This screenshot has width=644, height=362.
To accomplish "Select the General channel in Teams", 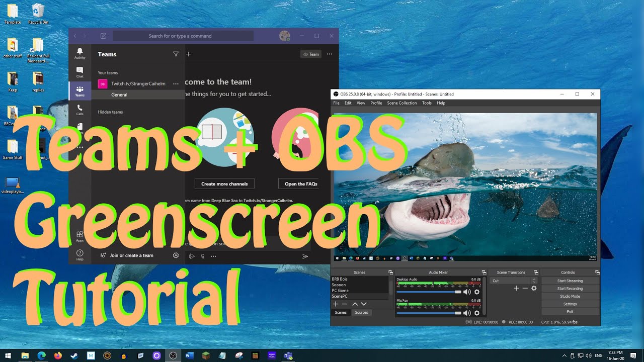I will 138,95.
